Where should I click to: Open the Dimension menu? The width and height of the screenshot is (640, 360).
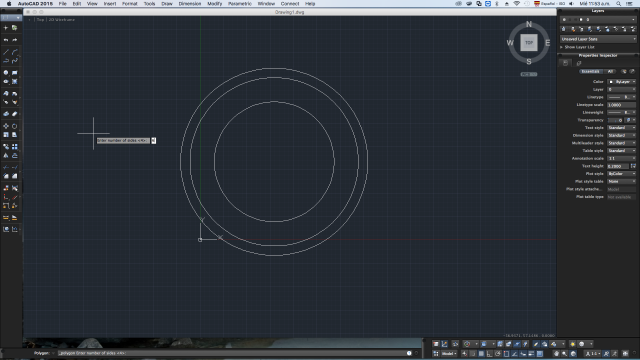pyautogui.click(x=190, y=4)
